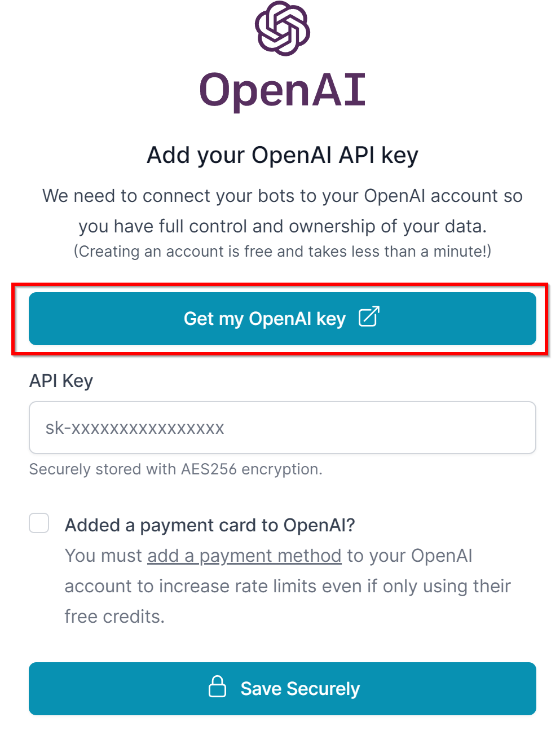The image size is (560, 735).
Task: Click the Save Securely button
Action: [x=283, y=689]
